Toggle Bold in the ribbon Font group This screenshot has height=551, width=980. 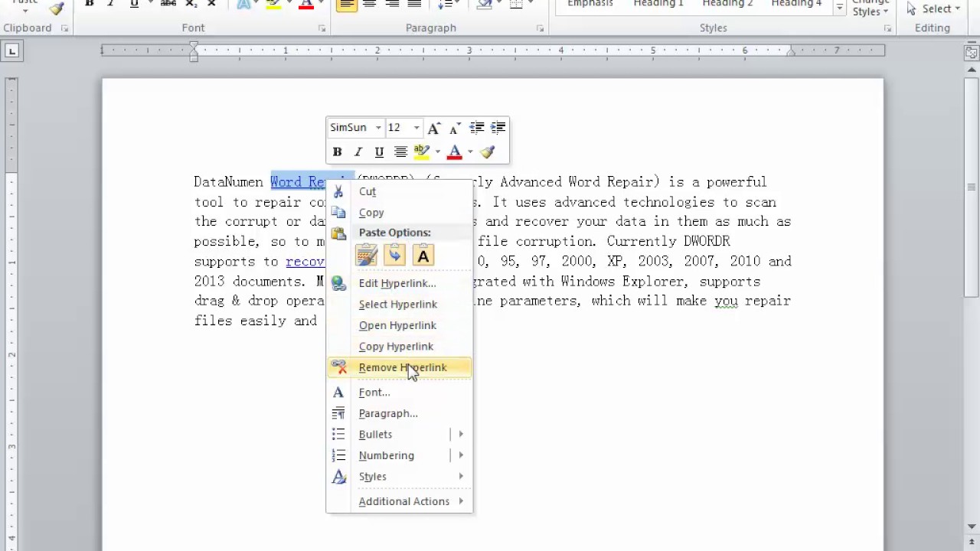tap(90, 4)
